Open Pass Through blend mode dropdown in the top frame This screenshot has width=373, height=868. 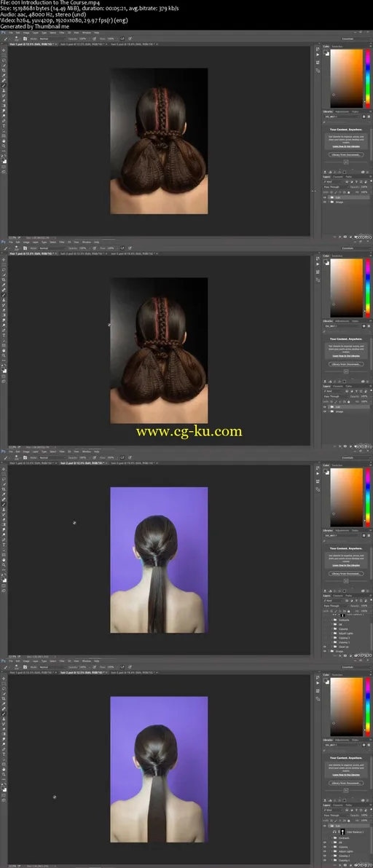point(336,186)
